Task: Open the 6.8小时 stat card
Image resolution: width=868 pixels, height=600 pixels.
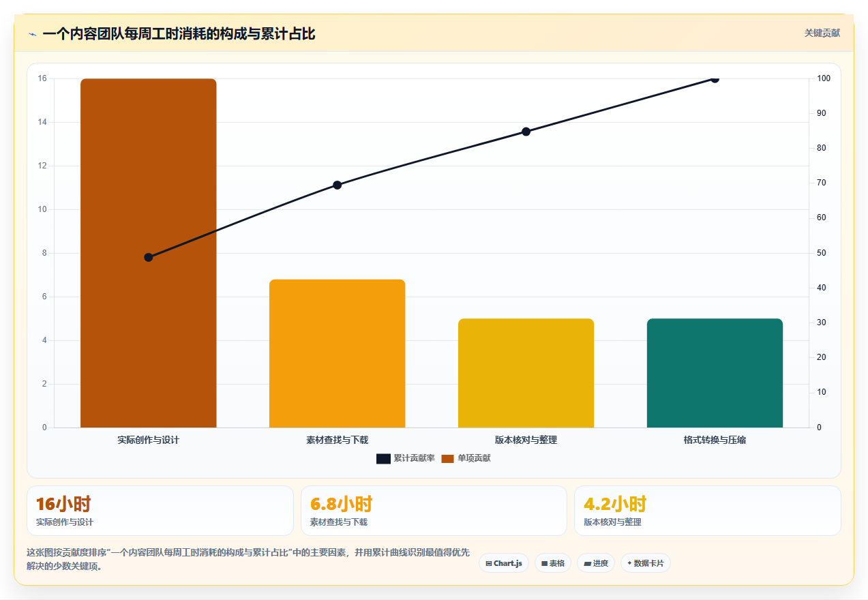Action: pyautogui.click(x=434, y=511)
